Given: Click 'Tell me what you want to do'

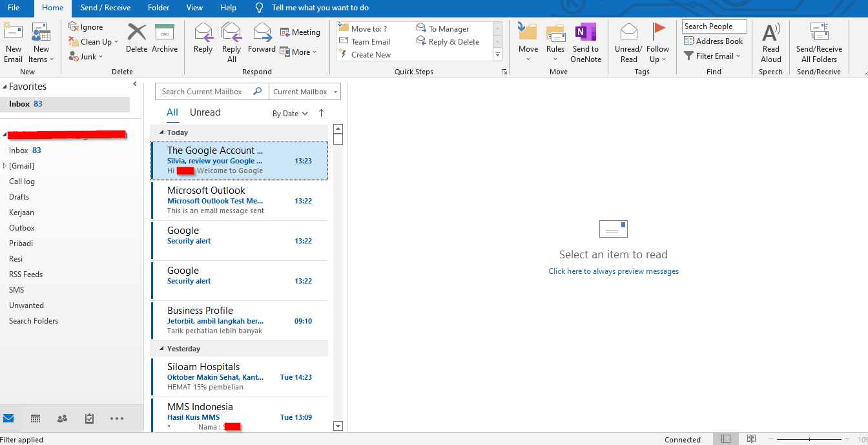Looking at the screenshot, I should 320,8.
